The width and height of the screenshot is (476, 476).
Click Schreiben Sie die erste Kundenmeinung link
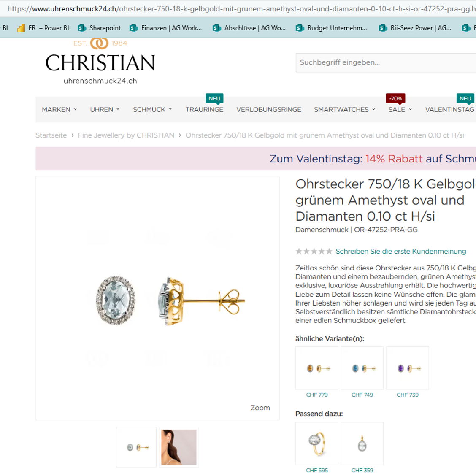[401, 252]
